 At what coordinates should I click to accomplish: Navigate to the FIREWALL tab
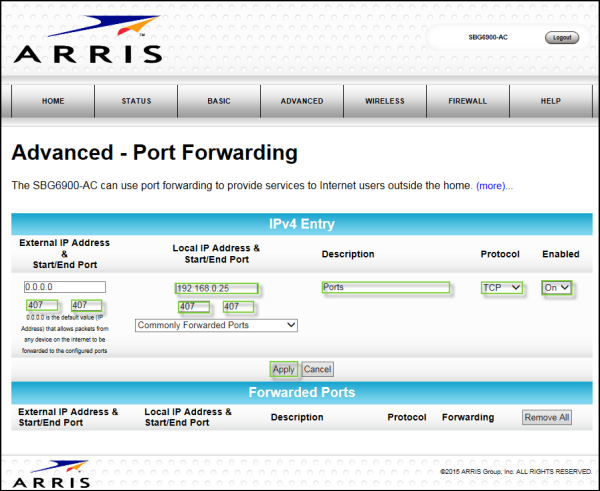[x=468, y=101]
